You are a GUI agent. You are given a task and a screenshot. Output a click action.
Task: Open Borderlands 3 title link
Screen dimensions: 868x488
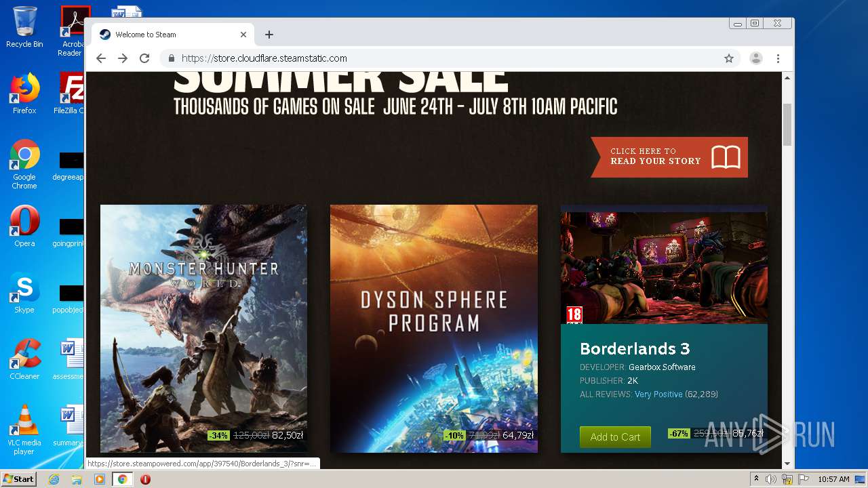635,349
